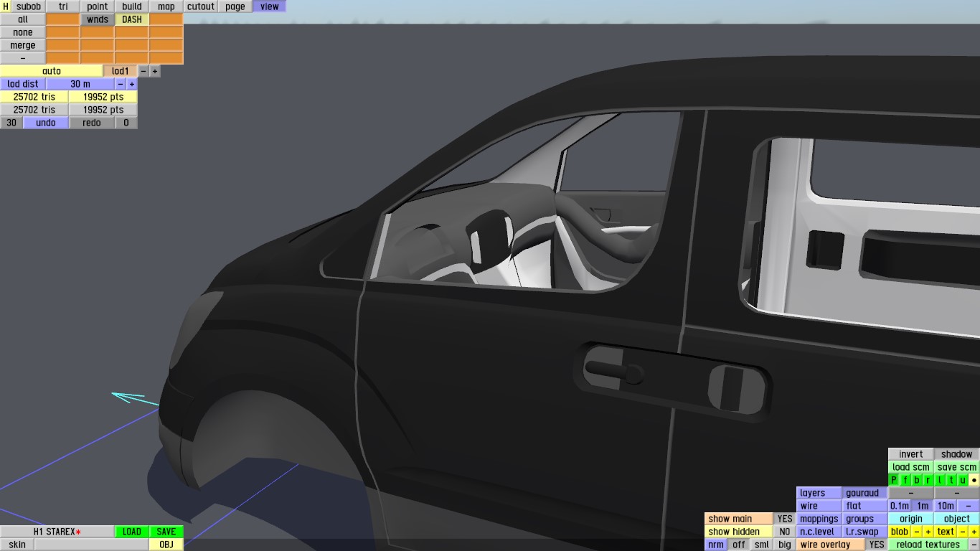
Task: Toggle the shadow option
Action: click(957, 454)
